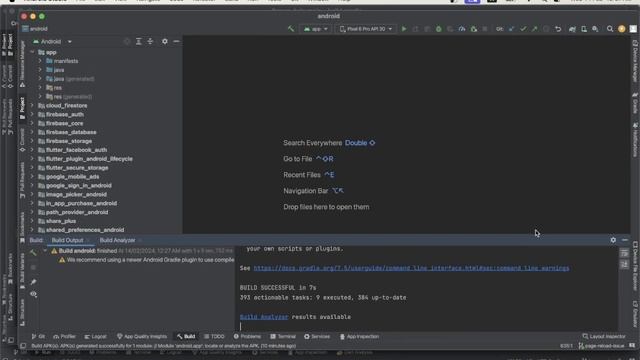
Task: Click Collapse All in Project panel
Action: (150, 42)
